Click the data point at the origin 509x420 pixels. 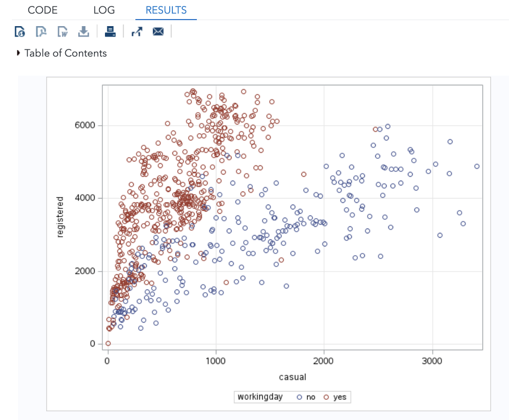[x=108, y=343]
